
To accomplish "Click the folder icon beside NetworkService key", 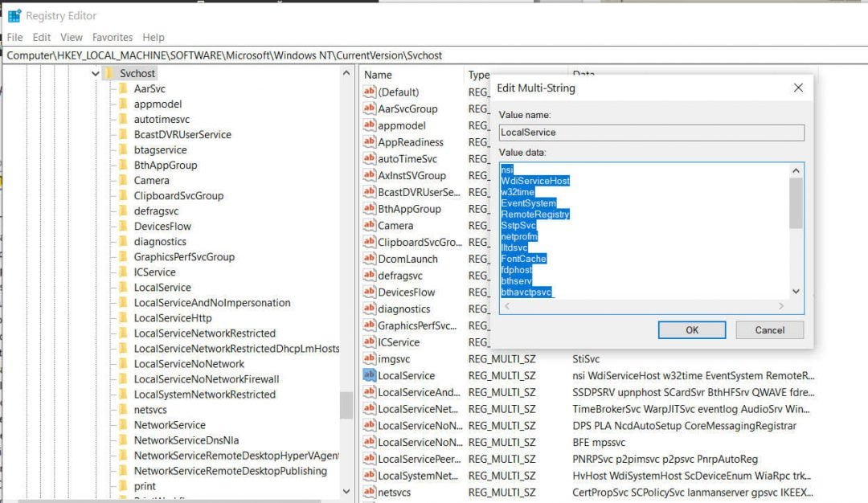I will coord(123,425).
